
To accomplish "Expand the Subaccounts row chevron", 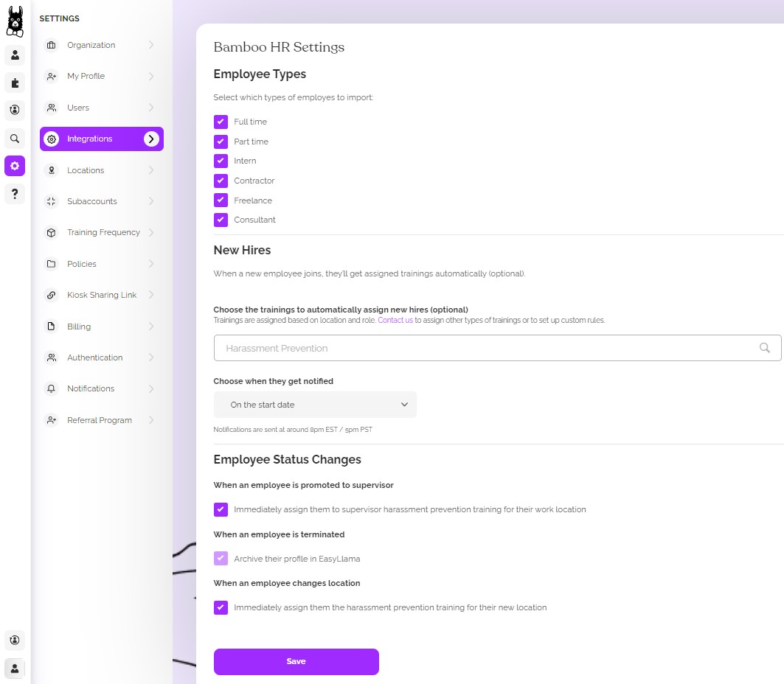I will [151, 201].
